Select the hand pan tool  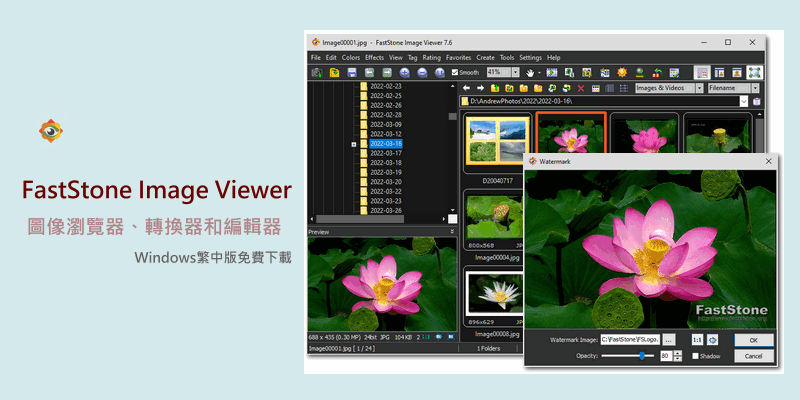(x=530, y=72)
